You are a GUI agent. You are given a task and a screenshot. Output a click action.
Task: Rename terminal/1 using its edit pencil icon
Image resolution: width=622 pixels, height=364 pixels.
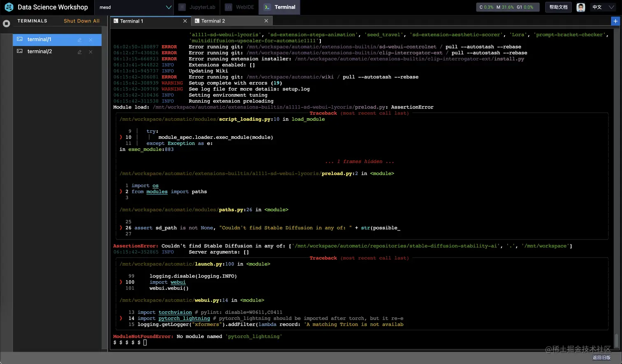(x=80, y=40)
